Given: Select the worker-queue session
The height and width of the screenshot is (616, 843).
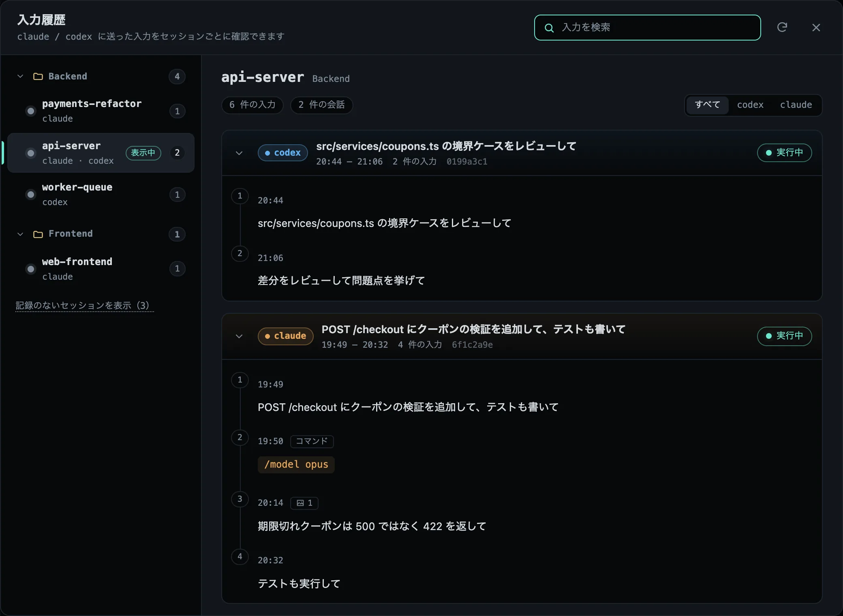Looking at the screenshot, I should [x=101, y=195].
